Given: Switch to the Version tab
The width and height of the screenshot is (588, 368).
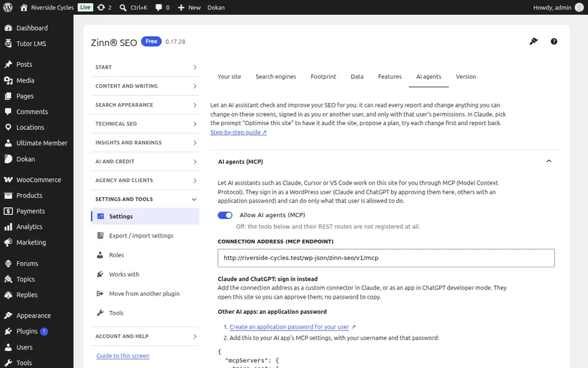Looking at the screenshot, I should (x=466, y=77).
